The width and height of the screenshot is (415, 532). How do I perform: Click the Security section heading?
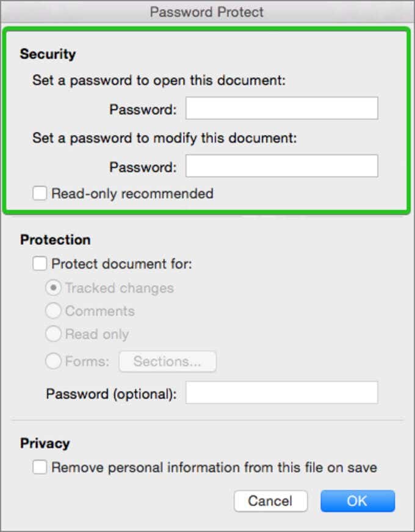pos(48,54)
